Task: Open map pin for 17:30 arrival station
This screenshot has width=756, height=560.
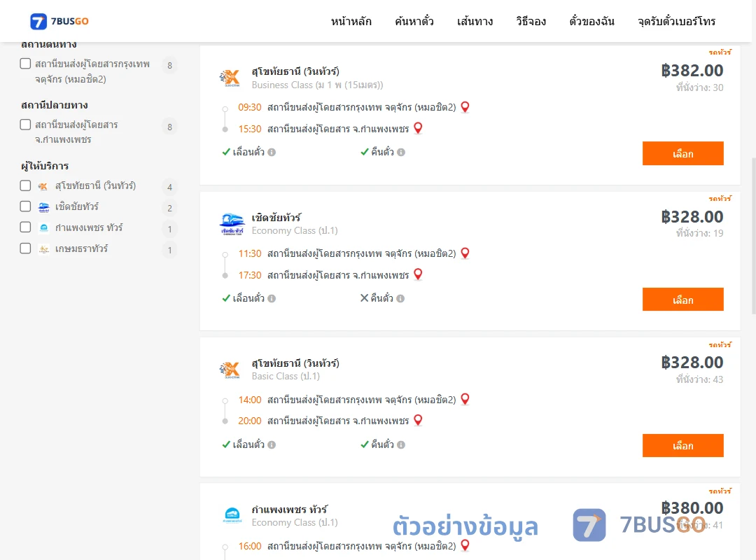Action: coord(418,274)
